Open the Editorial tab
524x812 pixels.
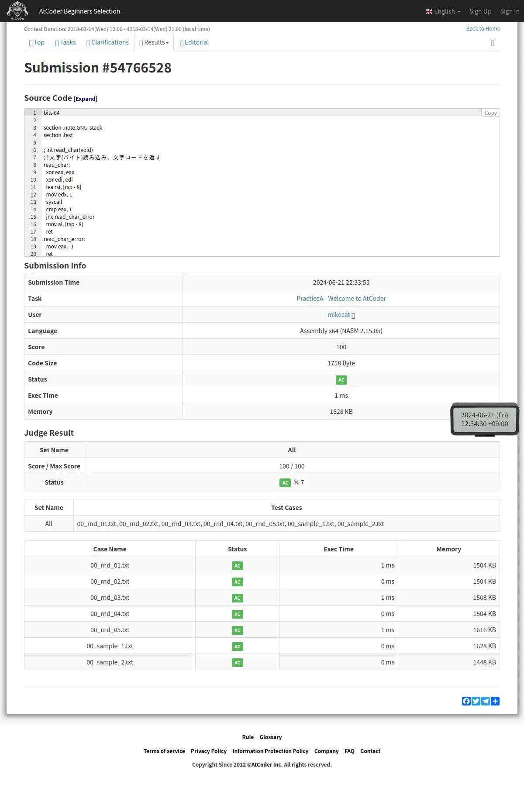[x=194, y=42]
